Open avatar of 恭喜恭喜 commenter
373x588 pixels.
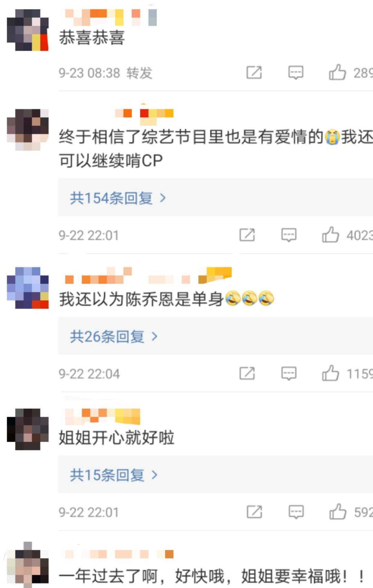pyautogui.click(x=28, y=30)
